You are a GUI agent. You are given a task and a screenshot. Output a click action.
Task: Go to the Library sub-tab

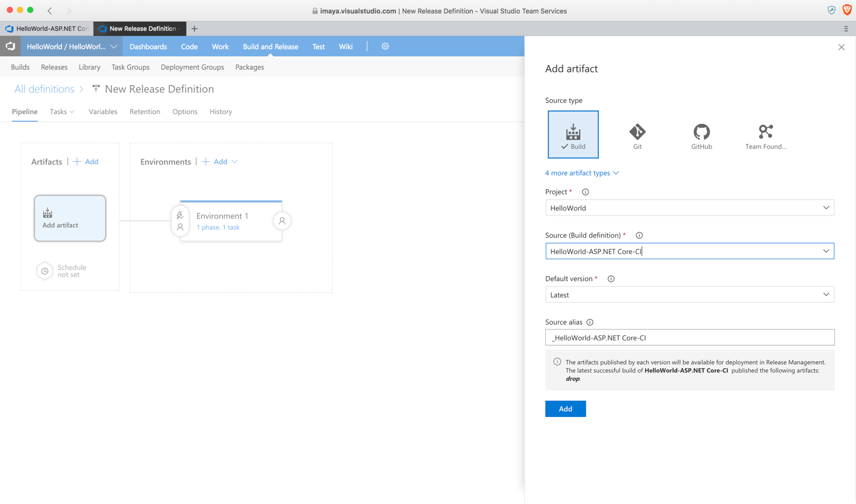click(x=89, y=67)
